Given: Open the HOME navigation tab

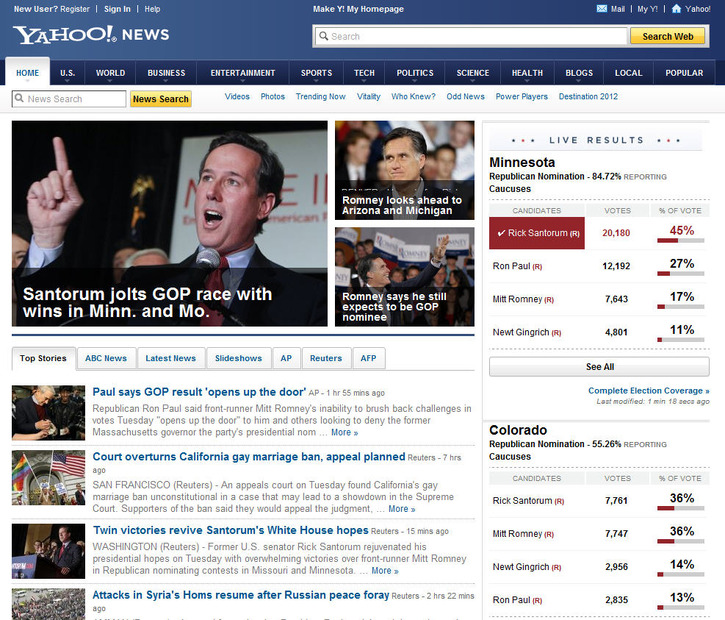Looking at the screenshot, I should [x=27, y=73].
